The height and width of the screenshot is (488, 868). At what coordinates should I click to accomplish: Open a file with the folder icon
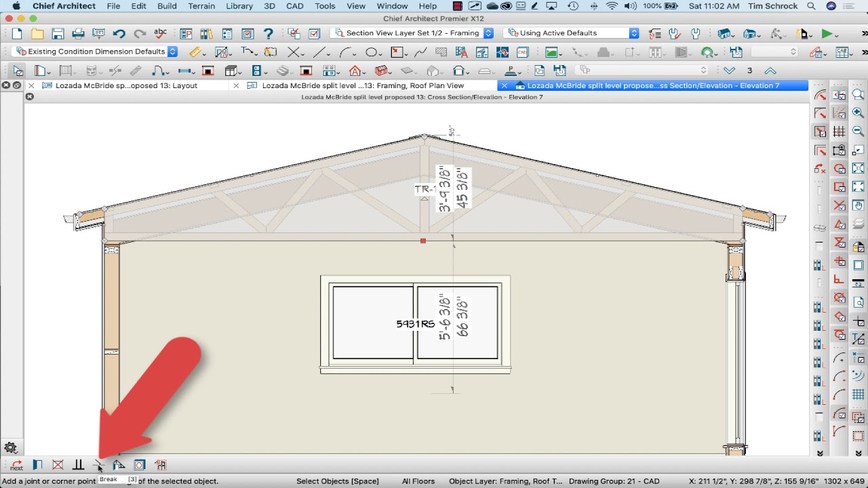[x=37, y=34]
